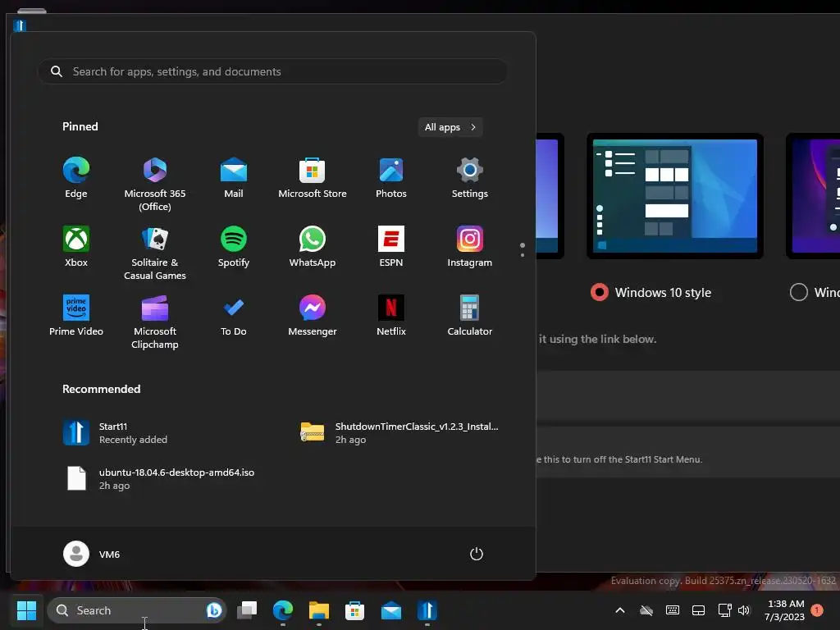Screen dimensions: 840x630
Task: Open Microsoft Edge from the taskbar
Action: pos(283,610)
